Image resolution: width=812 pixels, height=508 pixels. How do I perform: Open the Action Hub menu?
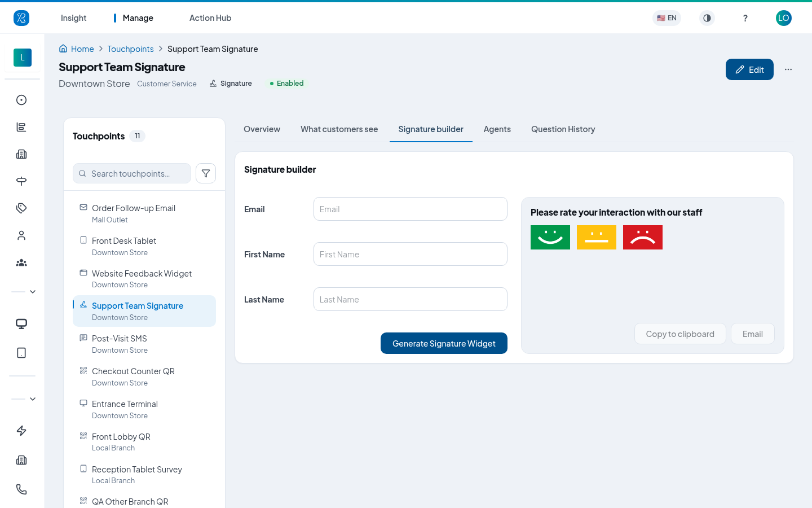click(210, 18)
